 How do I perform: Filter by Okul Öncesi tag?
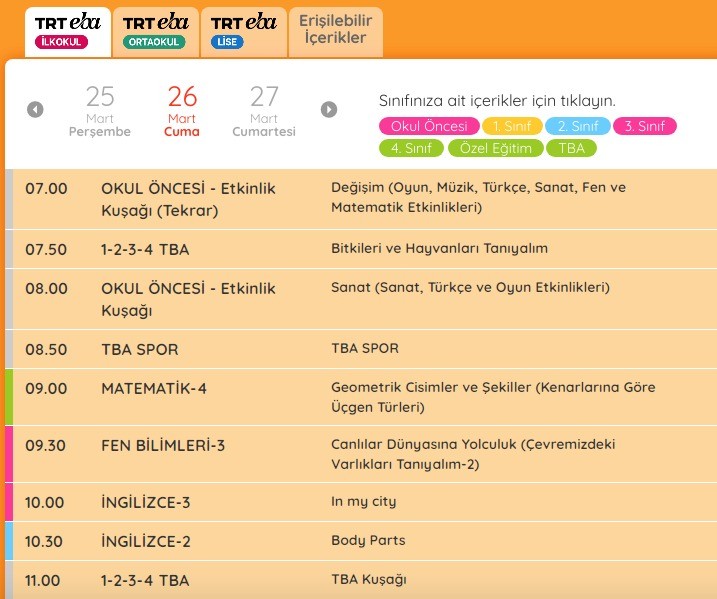point(427,126)
